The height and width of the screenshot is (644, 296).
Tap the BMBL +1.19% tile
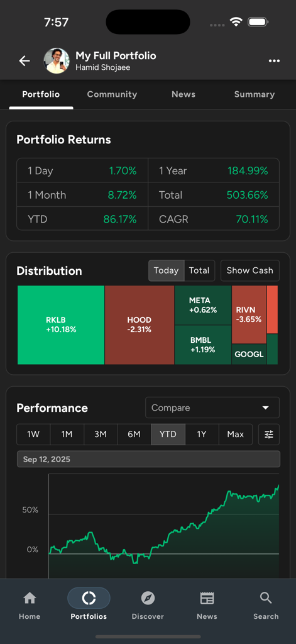pos(203,345)
